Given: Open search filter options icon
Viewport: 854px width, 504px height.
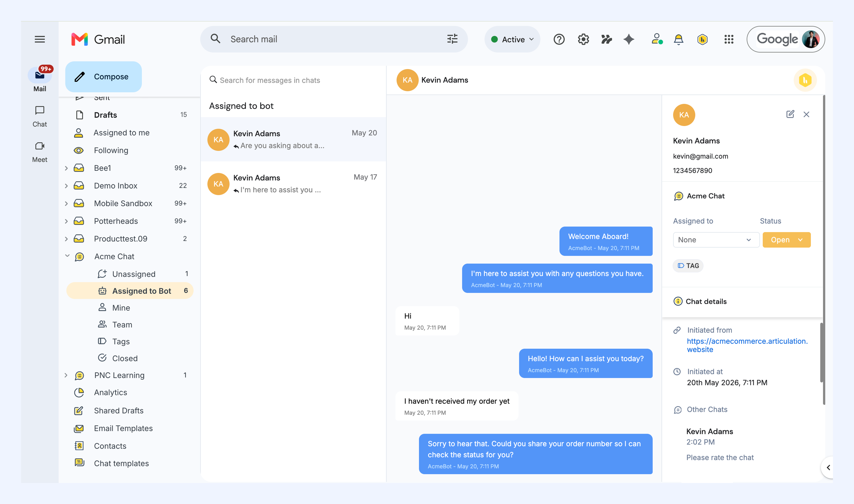Looking at the screenshot, I should (x=452, y=39).
